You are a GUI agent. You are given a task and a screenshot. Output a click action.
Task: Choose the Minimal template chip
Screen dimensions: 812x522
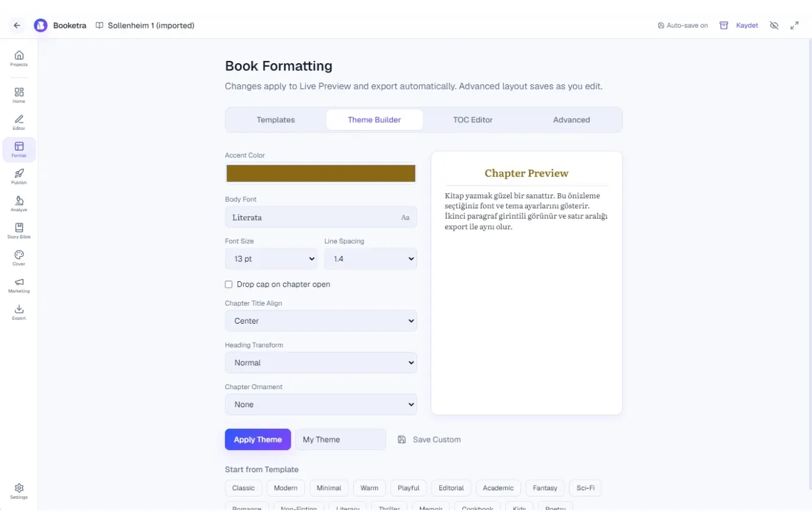pos(329,488)
